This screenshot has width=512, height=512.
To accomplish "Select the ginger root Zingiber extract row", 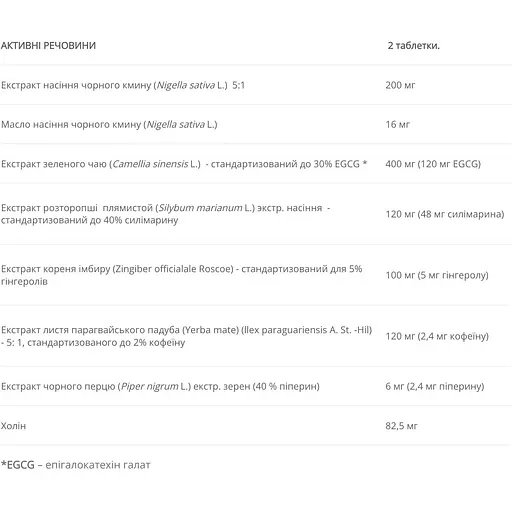I will pos(256,275).
